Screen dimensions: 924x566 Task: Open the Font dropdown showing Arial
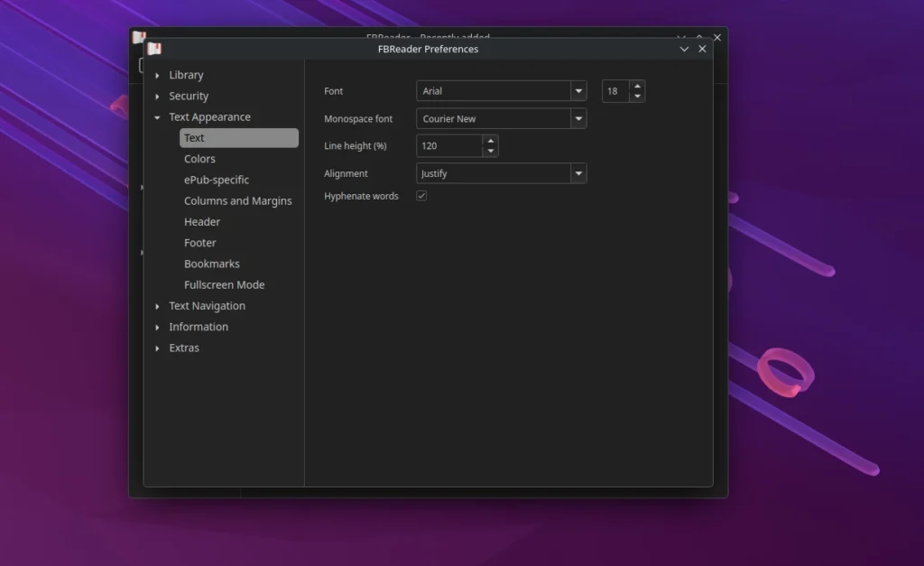click(577, 91)
